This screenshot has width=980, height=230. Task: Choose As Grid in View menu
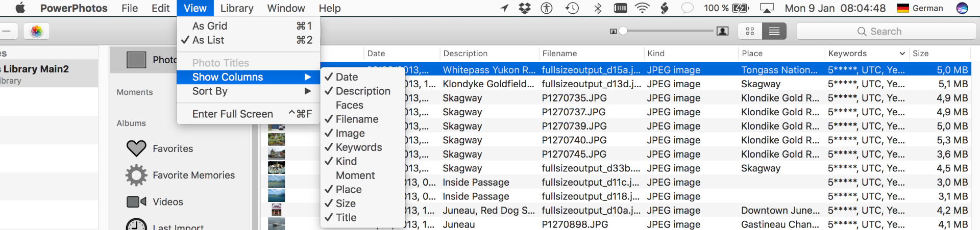point(248,26)
